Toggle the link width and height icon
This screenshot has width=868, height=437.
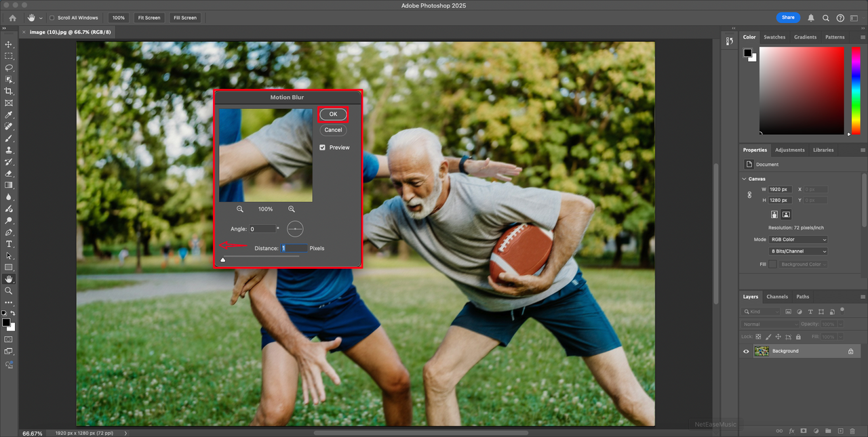749,194
